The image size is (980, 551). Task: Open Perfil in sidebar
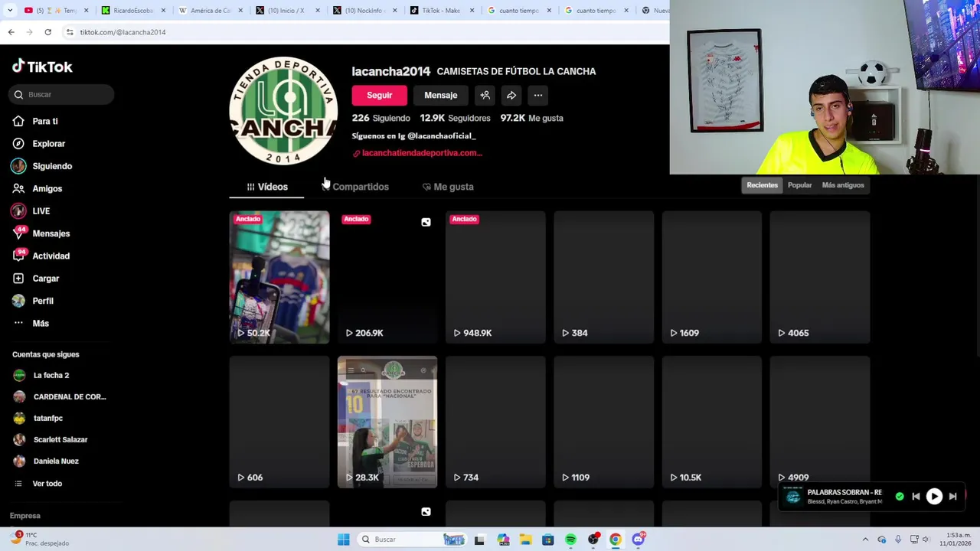42,301
